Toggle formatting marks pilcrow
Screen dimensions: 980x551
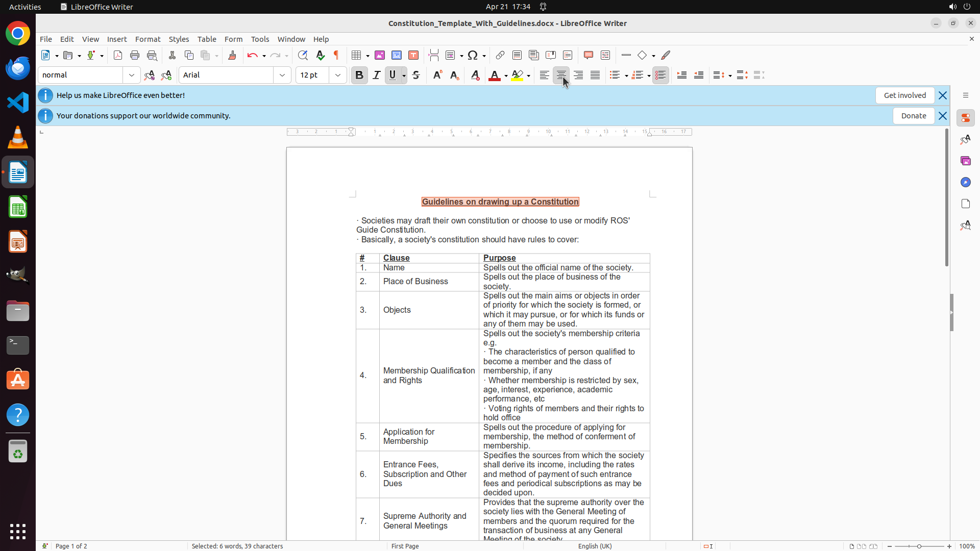coord(336,55)
